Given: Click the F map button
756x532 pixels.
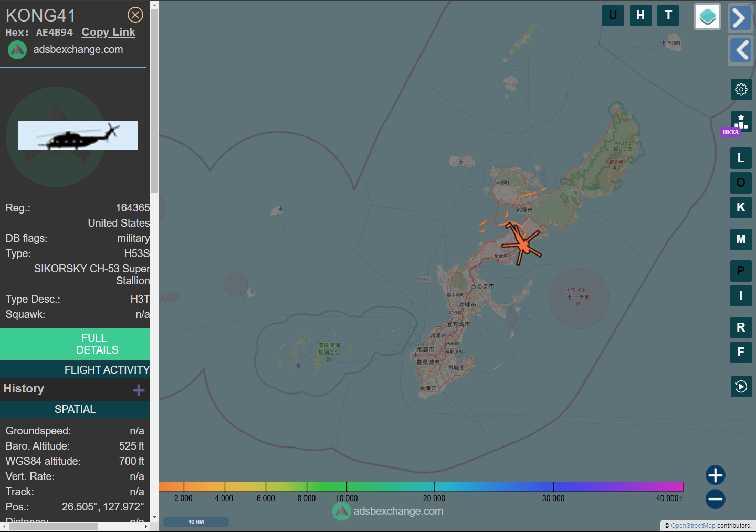Looking at the screenshot, I should point(741,352).
